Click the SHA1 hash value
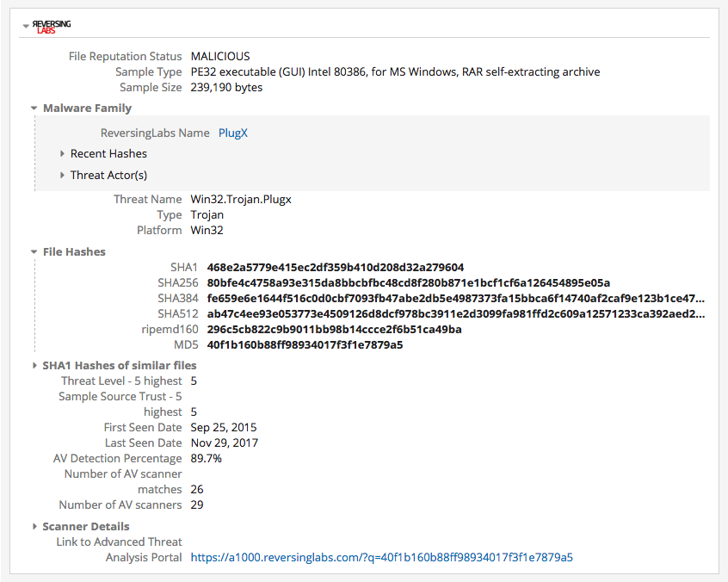The width and height of the screenshot is (728, 582). 336,268
